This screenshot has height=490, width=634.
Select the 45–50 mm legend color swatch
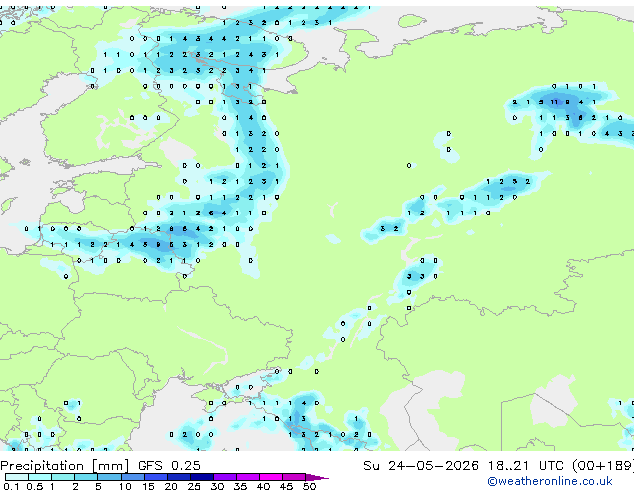[x=294, y=477]
